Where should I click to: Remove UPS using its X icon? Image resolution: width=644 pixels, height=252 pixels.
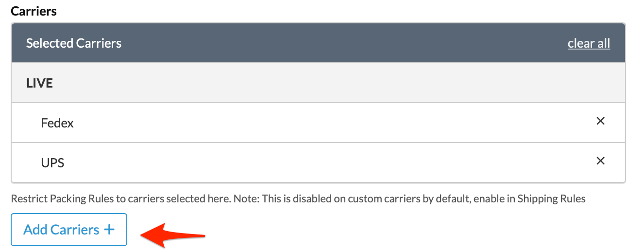tap(600, 161)
